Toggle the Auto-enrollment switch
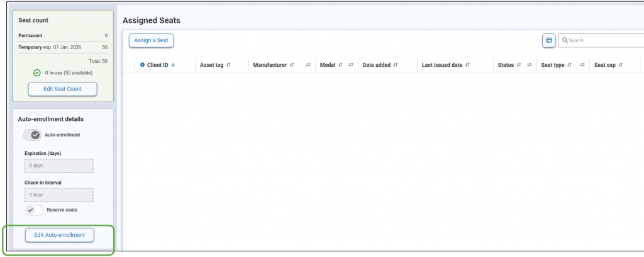This screenshot has width=644, height=257. click(x=32, y=135)
